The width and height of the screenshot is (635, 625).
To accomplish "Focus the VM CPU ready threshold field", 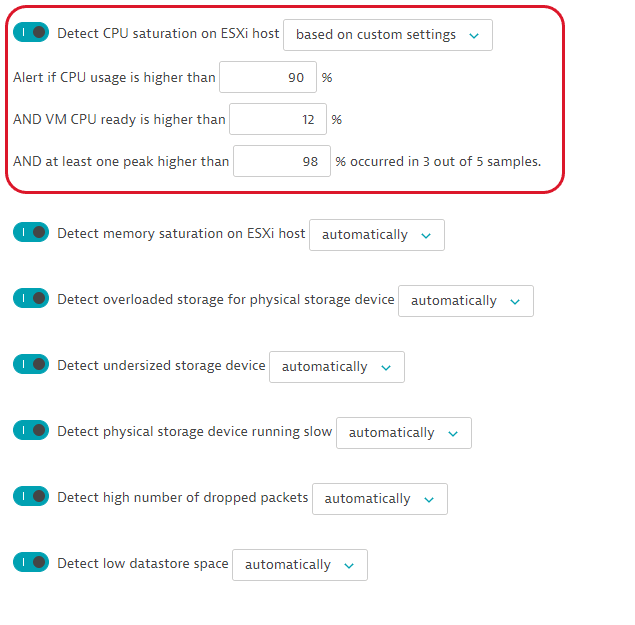I will tap(277, 120).
